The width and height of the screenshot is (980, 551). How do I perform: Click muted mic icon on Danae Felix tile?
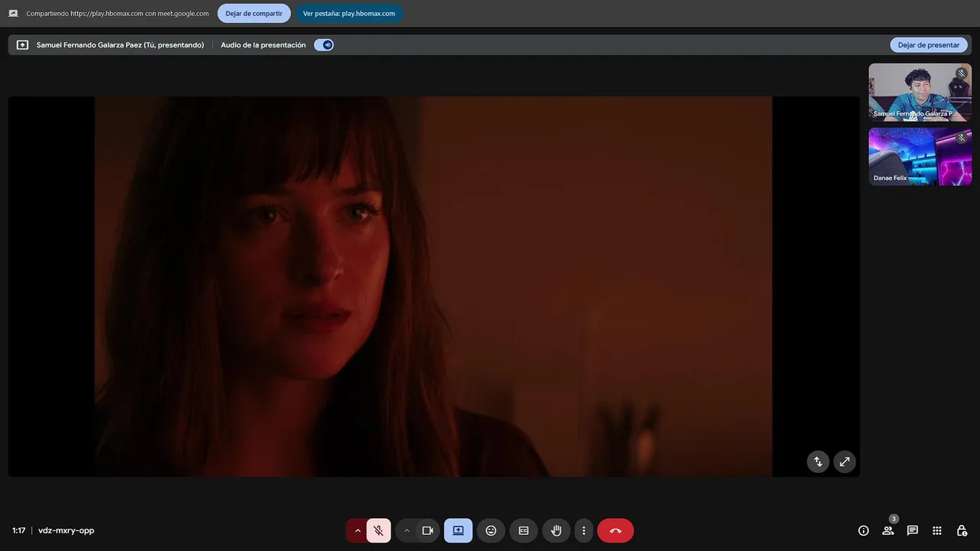[x=962, y=138]
